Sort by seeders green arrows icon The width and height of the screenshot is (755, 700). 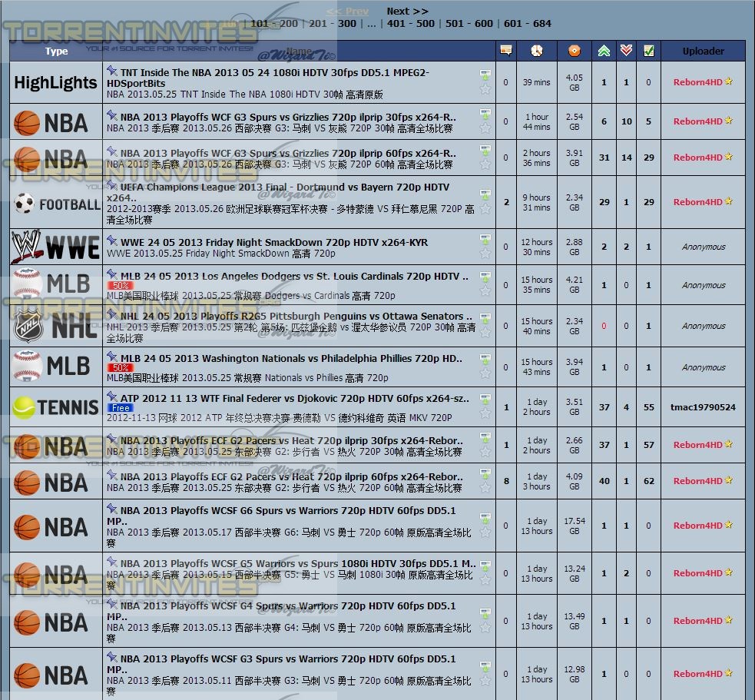[604, 51]
